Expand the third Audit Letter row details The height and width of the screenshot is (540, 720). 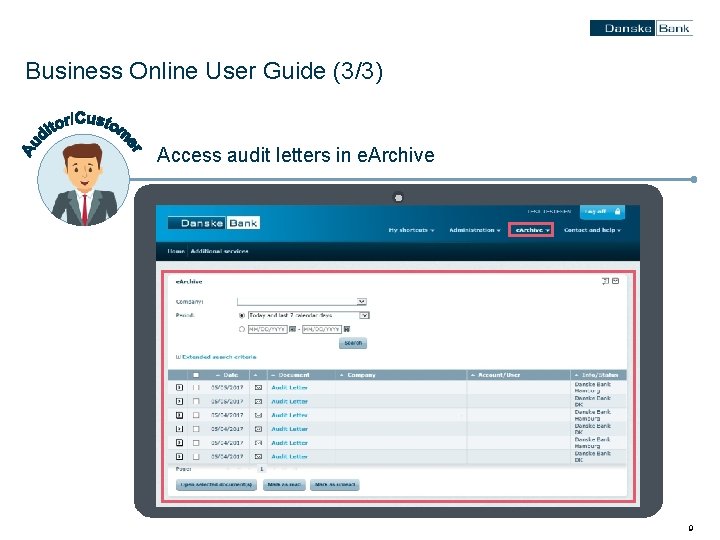[x=180, y=415]
